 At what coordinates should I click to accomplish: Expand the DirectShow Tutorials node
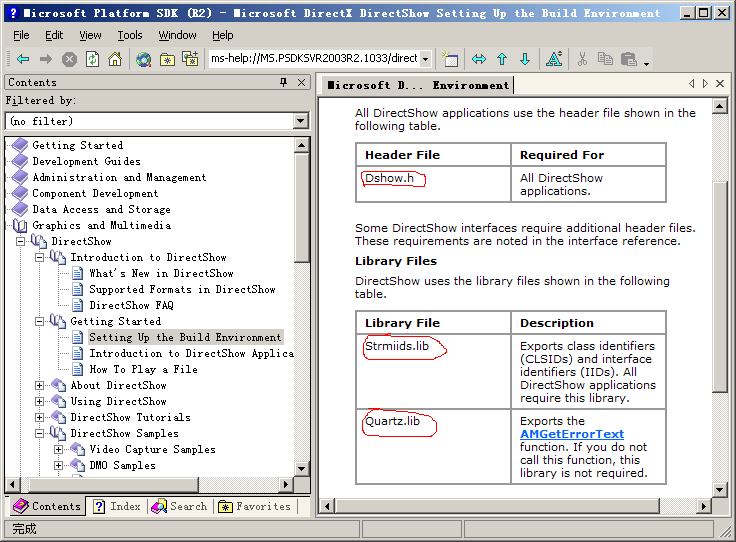tap(40, 418)
